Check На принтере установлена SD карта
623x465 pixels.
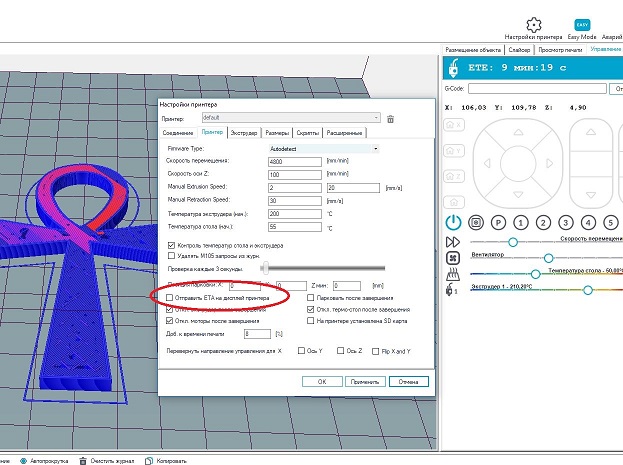[311, 321]
